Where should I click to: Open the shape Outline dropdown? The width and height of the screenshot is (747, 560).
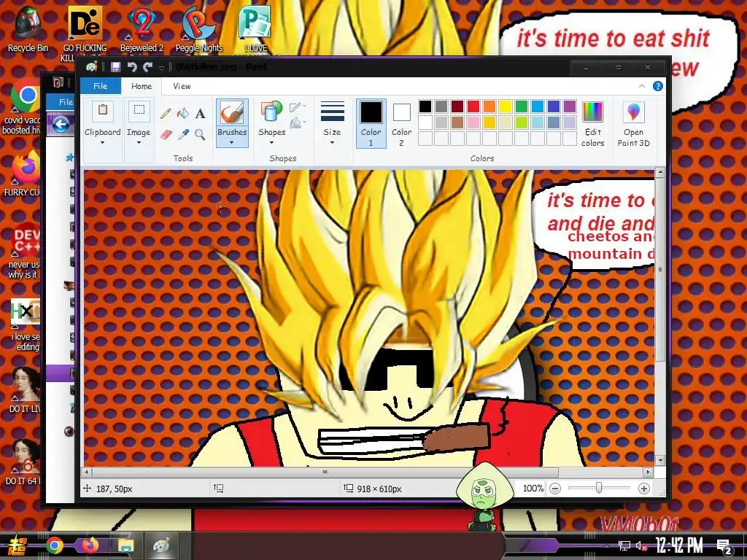[298, 106]
